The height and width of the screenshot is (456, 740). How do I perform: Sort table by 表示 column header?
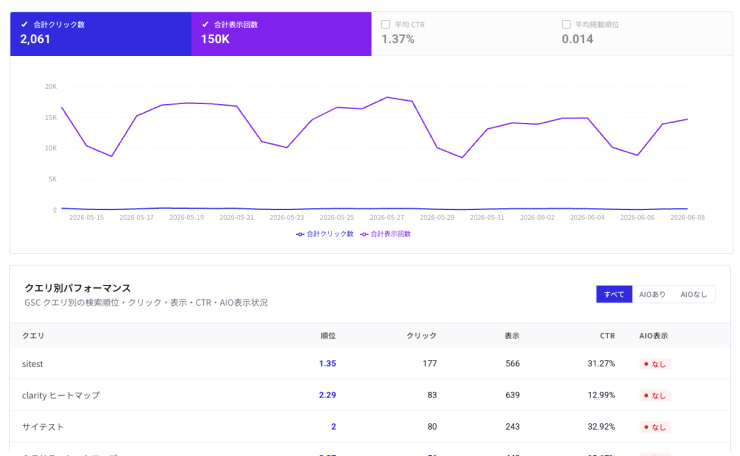[x=512, y=336]
